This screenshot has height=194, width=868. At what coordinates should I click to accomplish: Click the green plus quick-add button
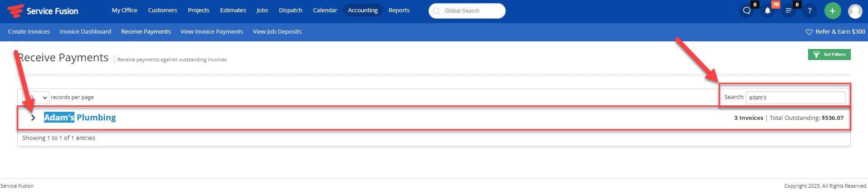coord(833,11)
